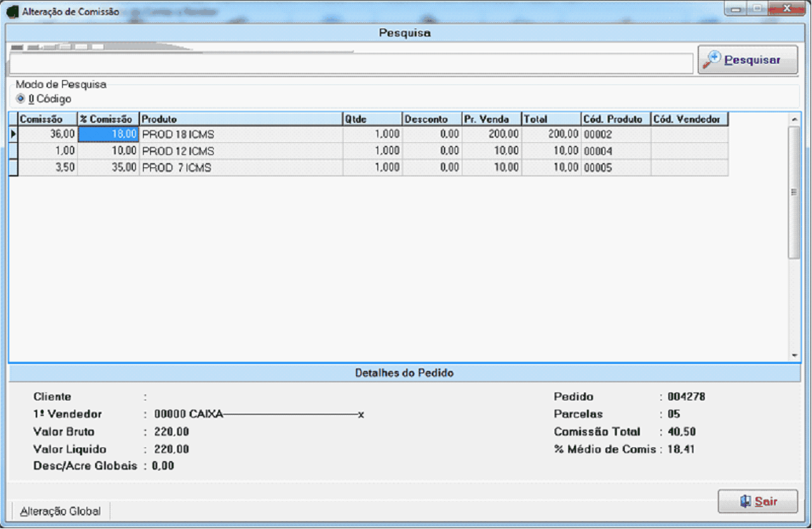Click the scroll down arrow in grid
This screenshot has width=812, height=529.
(x=794, y=355)
